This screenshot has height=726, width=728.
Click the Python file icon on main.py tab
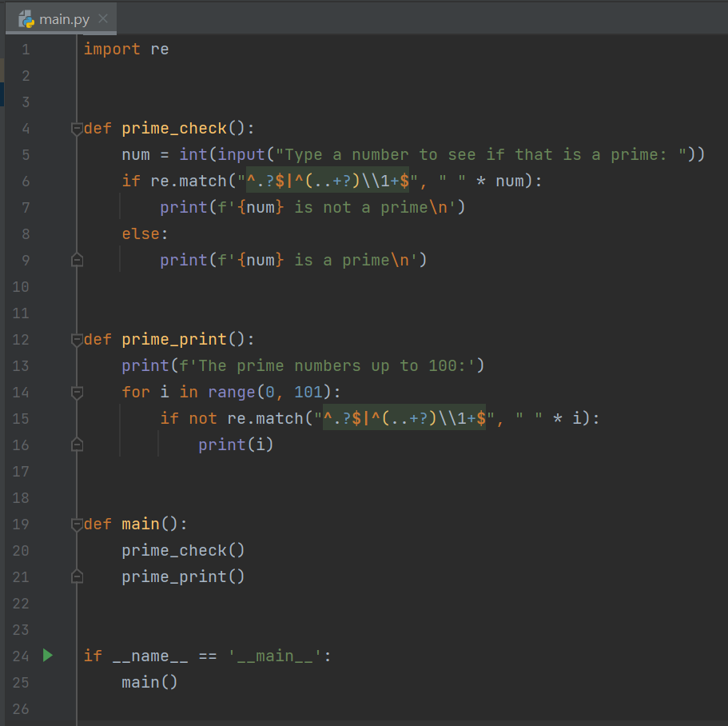[x=26, y=19]
